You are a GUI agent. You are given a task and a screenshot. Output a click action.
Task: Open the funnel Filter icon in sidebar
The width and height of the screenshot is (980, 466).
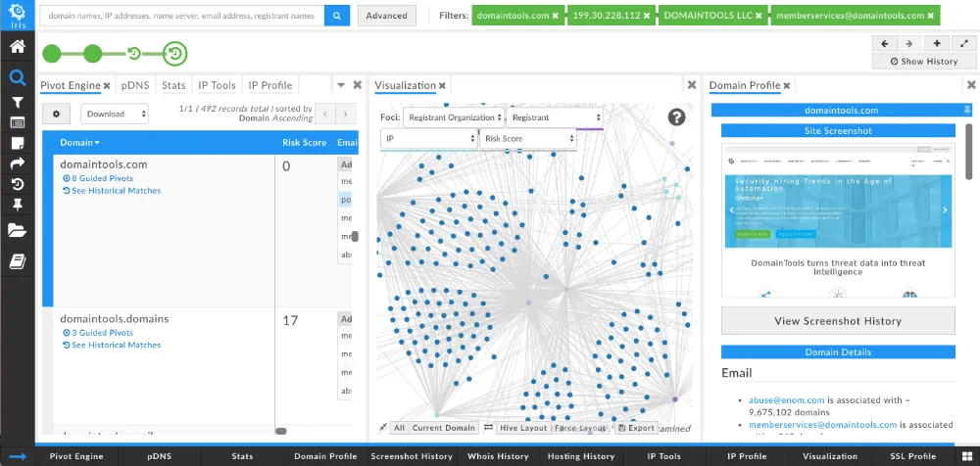click(18, 103)
